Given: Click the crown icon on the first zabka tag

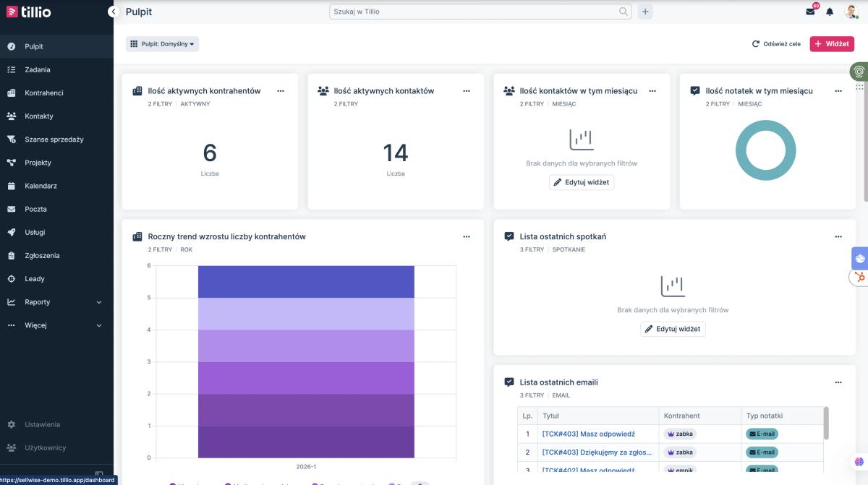Looking at the screenshot, I should pyautogui.click(x=671, y=434).
